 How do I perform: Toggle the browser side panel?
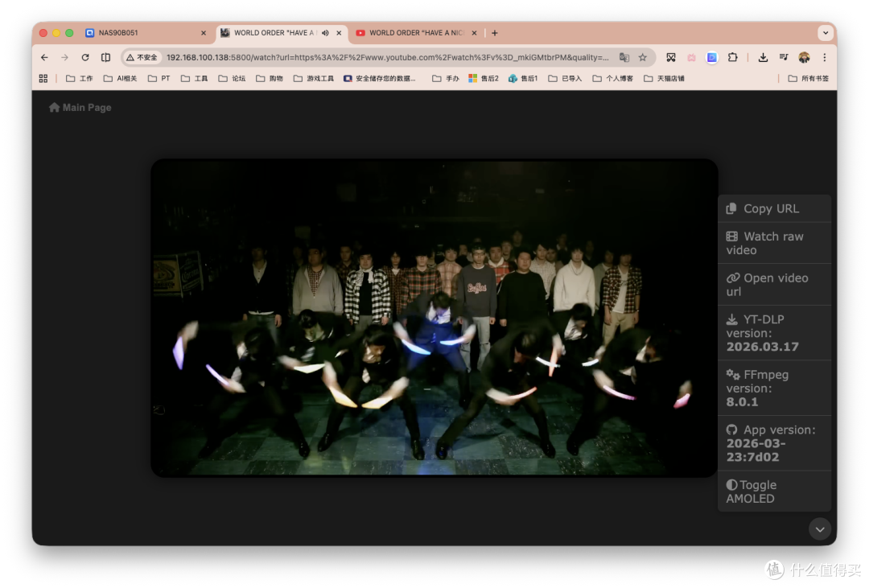pos(106,57)
